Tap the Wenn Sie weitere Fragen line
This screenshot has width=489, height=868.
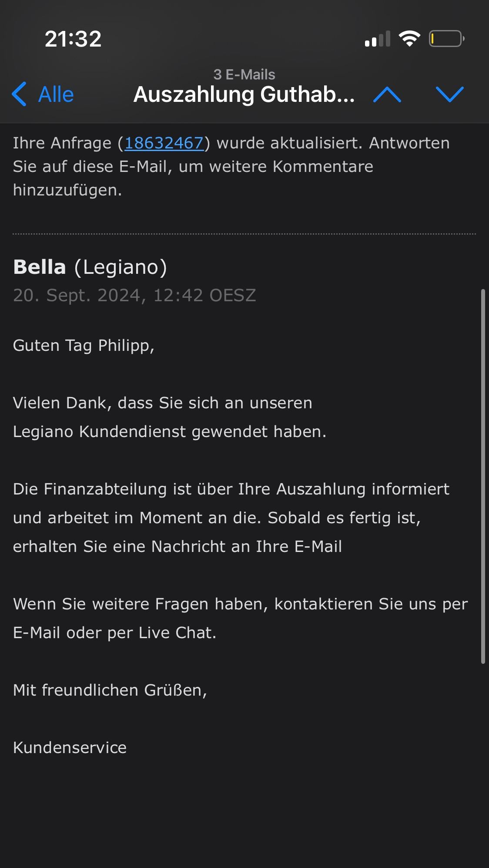click(x=240, y=604)
